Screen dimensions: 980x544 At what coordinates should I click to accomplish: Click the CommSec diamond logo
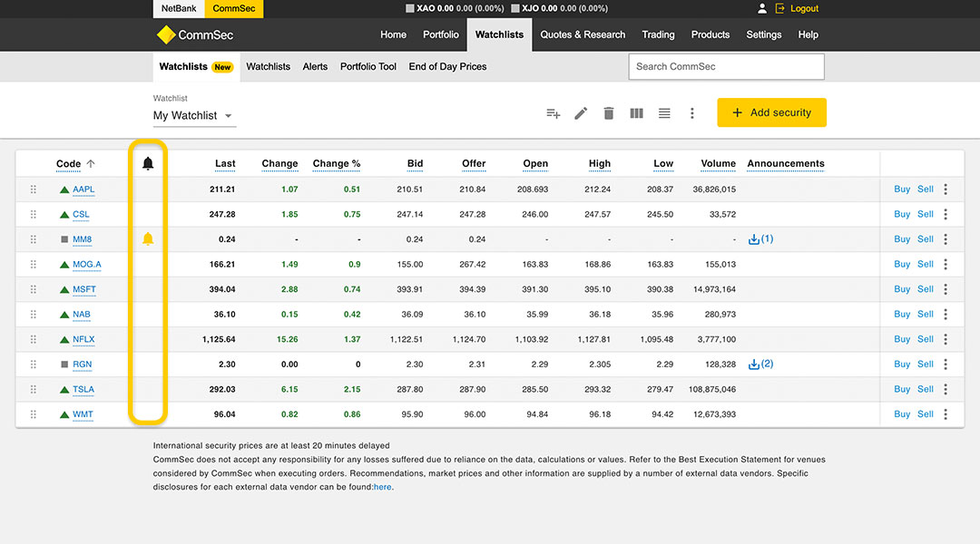166,34
